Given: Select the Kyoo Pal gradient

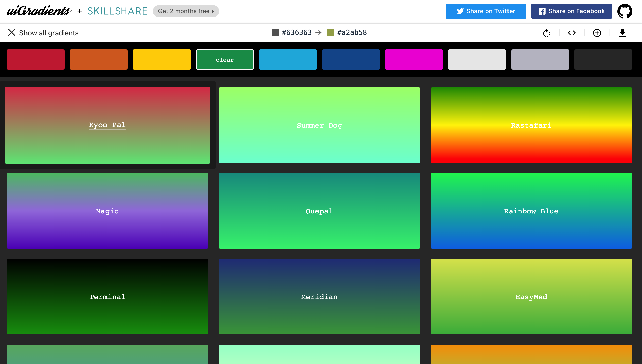Looking at the screenshot, I should coord(108,125).
